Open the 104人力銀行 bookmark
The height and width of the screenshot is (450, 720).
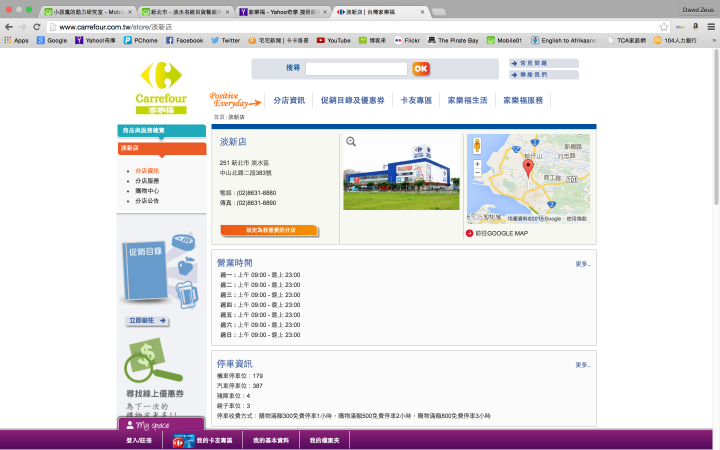675,40
